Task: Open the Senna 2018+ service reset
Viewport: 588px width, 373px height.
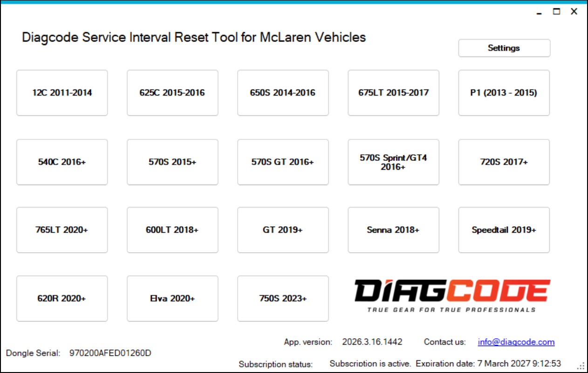Action: point(393,230)
